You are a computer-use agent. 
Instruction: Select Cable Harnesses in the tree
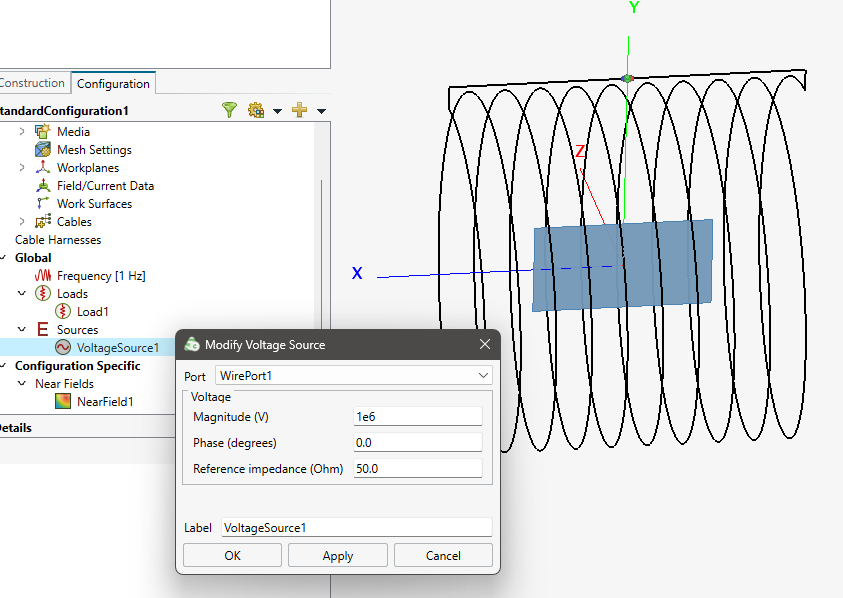[x=58, y=240]
